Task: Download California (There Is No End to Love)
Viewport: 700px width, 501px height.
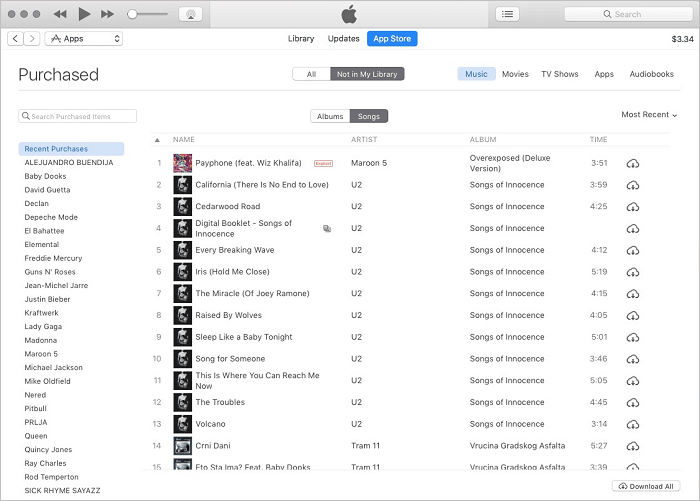Action: [633, 185]
